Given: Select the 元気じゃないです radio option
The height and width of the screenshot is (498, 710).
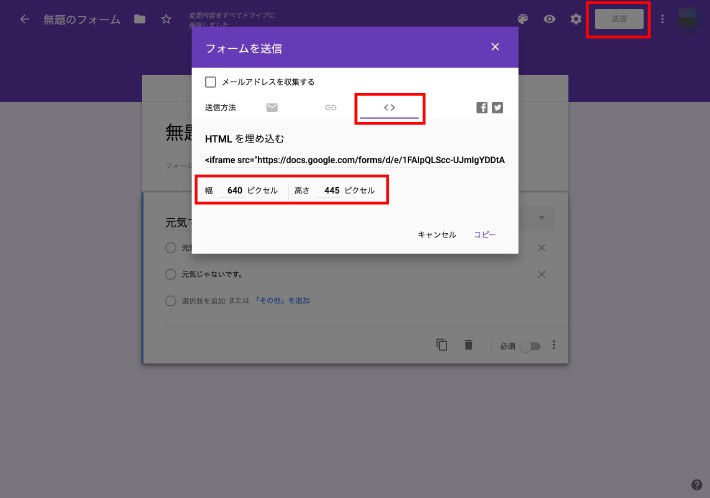Looking at the screenshot, I should point(171,274).
